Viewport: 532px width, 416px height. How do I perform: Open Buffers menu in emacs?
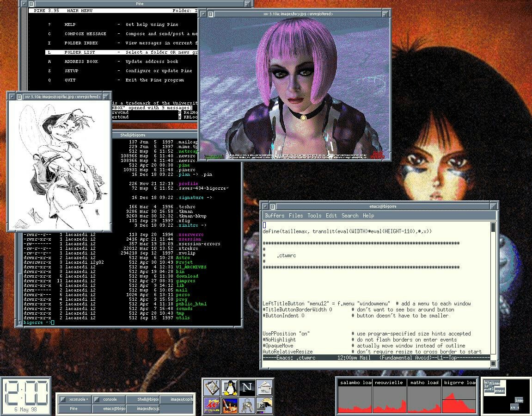[x=275, y=216]
